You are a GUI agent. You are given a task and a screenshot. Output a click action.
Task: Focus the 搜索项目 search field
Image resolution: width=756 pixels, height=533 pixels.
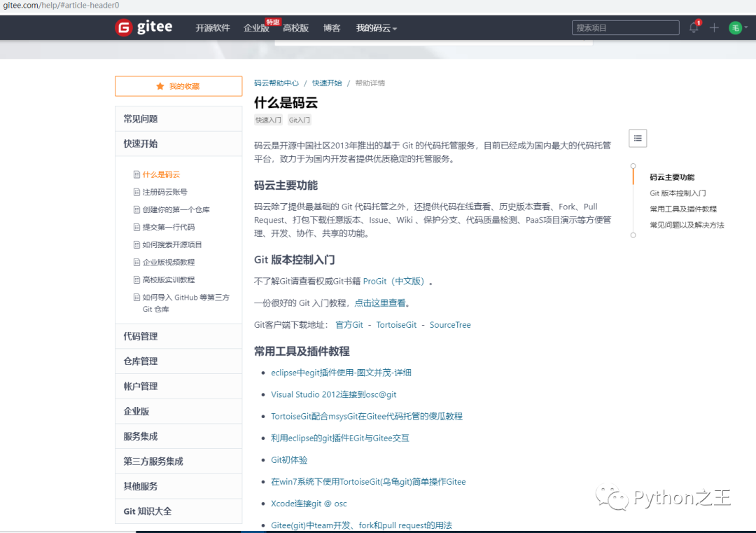(625, 28)
